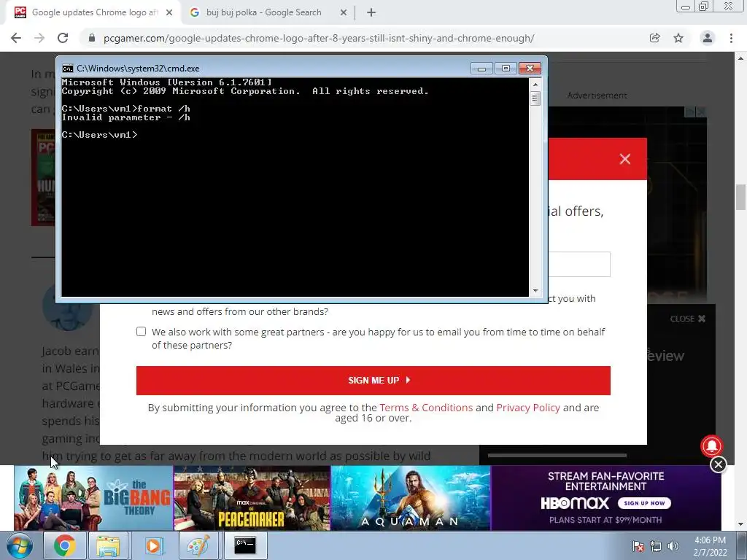
Task: Open Paint from the taskbar
Action: (x=198, y=545)
